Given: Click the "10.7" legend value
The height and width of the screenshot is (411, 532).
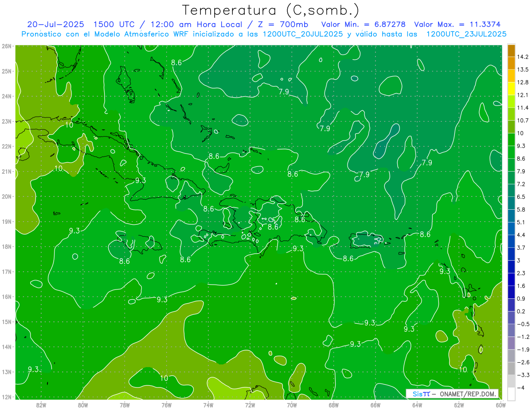Looking at the screenshot, I should 523,121.
